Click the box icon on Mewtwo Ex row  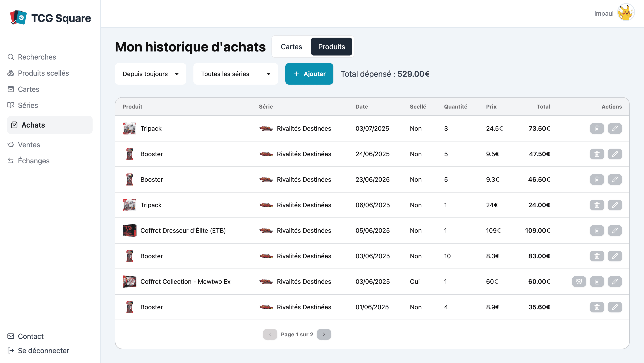pyautogui.click(x=579, y=282)
